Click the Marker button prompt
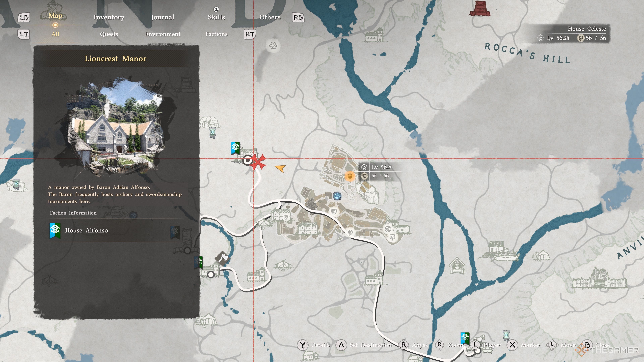This screenshot has width=644, height=362. (524, 345)
